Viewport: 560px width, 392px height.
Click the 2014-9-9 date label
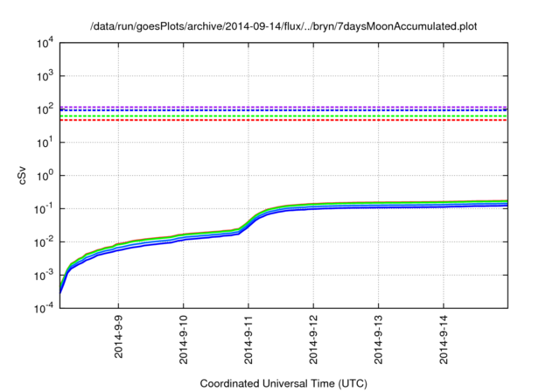[x=118, y=337]
